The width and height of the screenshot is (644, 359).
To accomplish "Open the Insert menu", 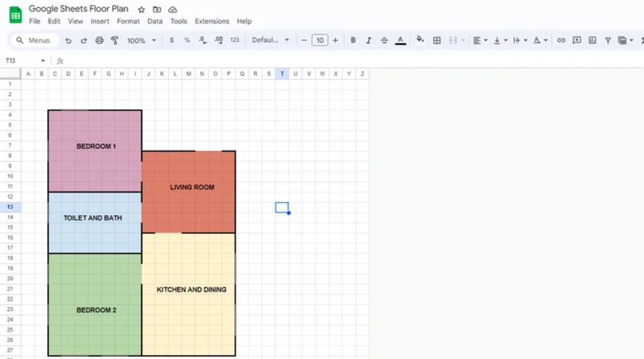I will pos(100,21).
